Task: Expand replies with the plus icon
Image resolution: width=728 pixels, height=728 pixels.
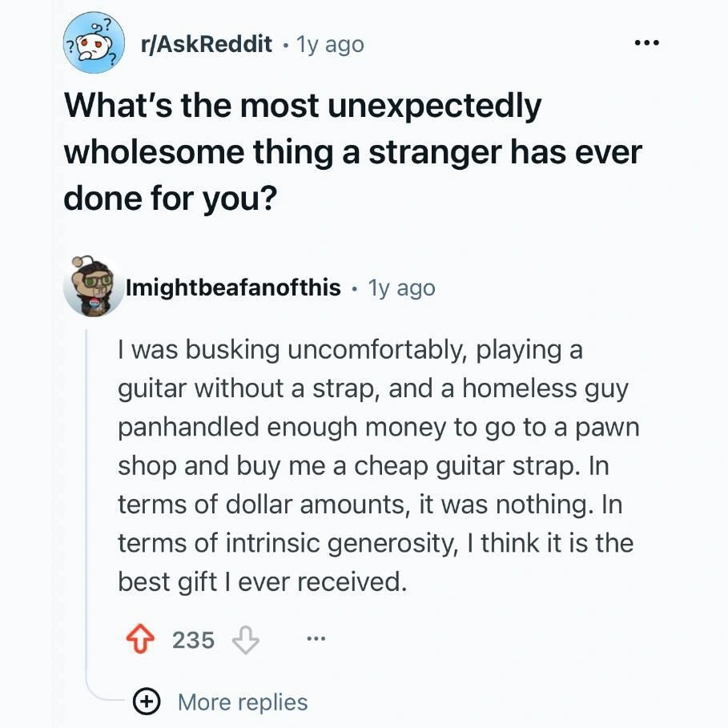Action: [x=146, y=702]
